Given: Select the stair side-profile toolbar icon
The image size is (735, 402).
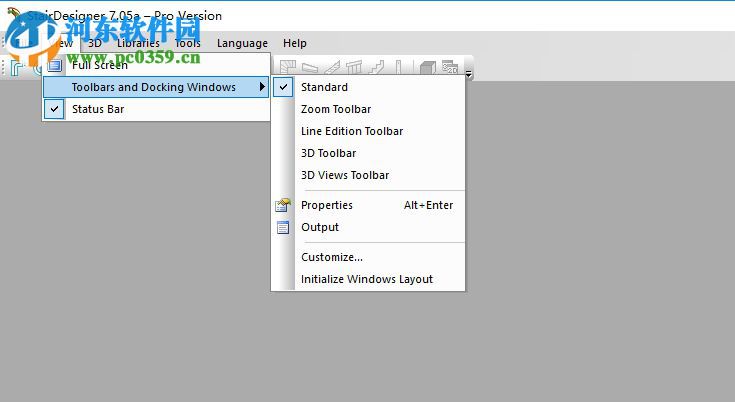Looking at the screenshot, I should point(376,67).
